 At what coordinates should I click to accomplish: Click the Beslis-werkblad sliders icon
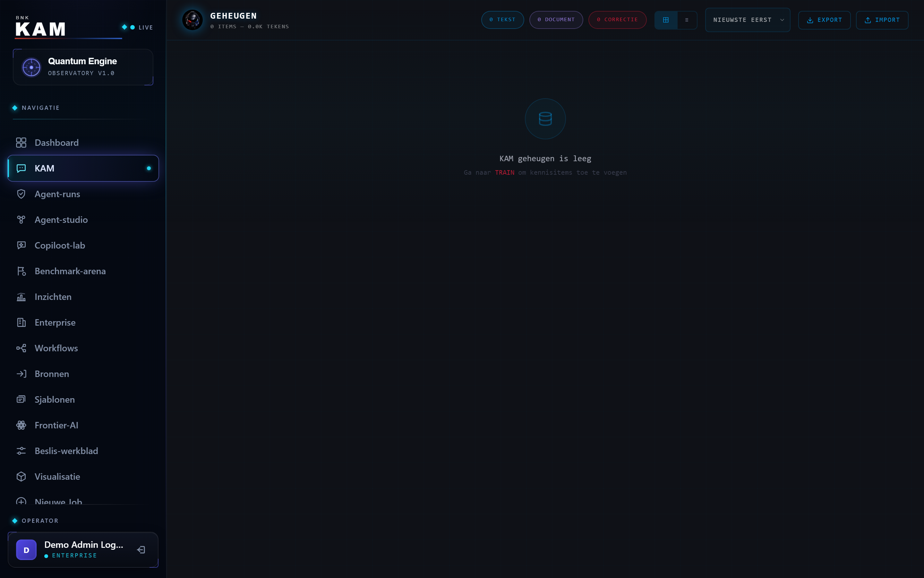tap(21, 451)
